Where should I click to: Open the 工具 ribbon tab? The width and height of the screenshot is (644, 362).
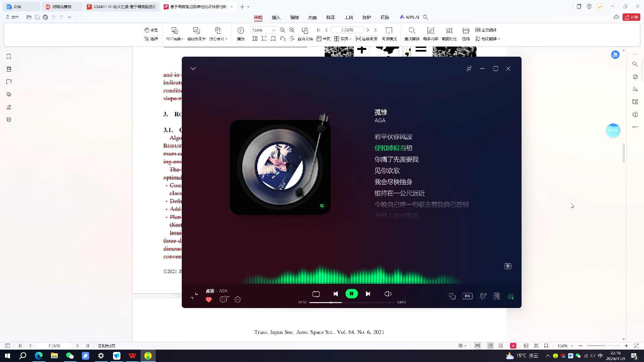click(x=348, y=17)
